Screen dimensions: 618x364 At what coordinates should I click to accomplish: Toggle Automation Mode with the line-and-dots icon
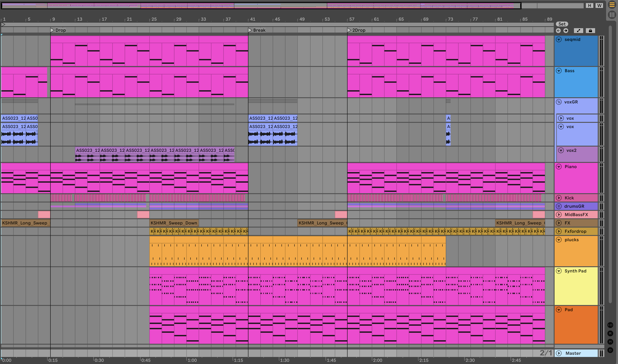[x=579, y=30]
